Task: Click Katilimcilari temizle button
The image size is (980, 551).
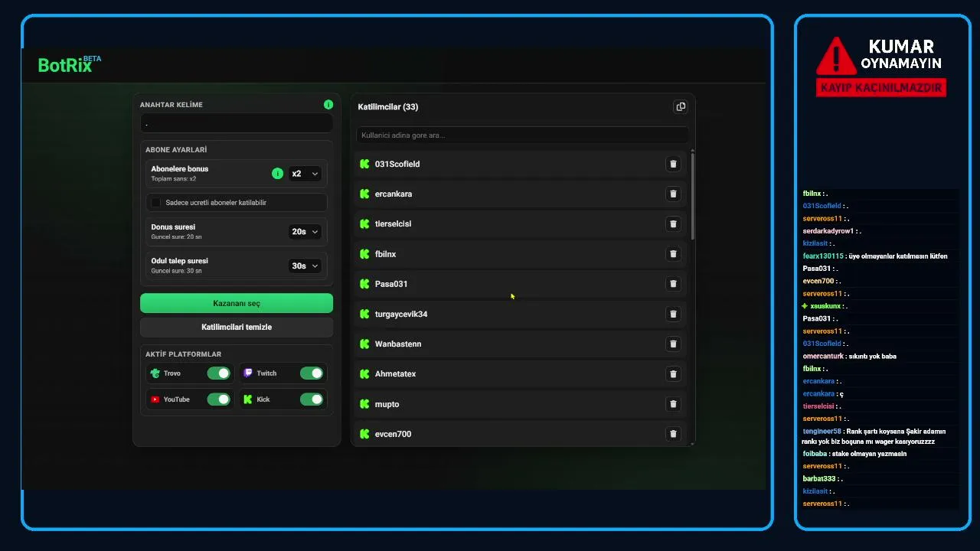Action: click(x=237, y=327)
